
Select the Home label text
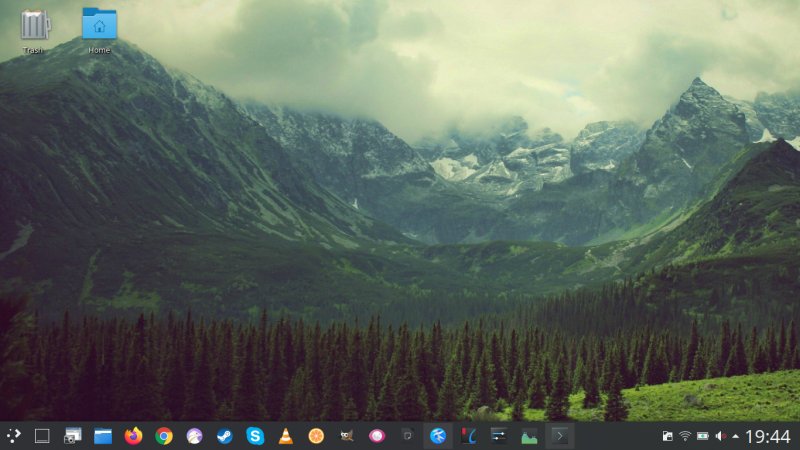point(99,50)
